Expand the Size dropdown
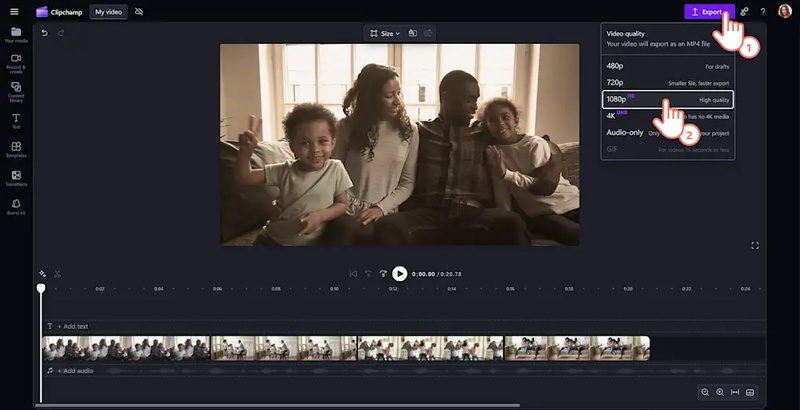 point(385,33)
